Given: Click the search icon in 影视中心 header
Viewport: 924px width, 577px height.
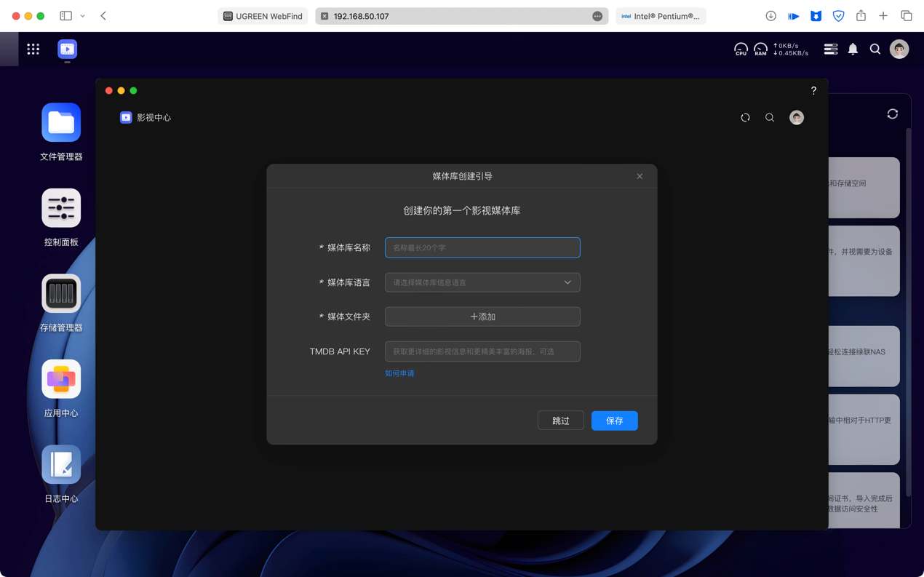Looking at the screenshot, I should pyautogui.click(x=770, y=117).
